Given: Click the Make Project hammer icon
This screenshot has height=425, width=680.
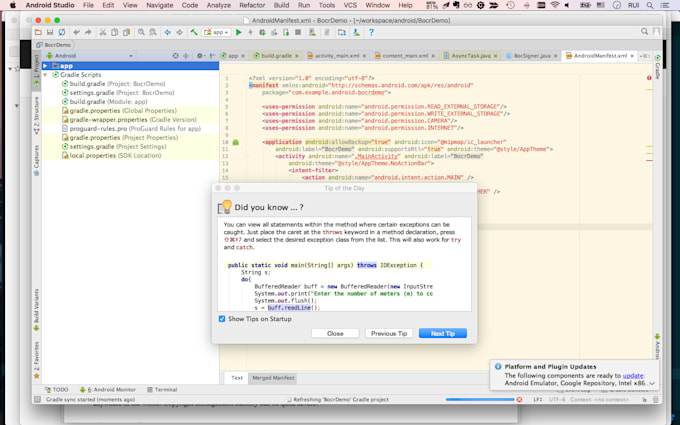Looking at the screenshot, I should click(x=194, y=33).
